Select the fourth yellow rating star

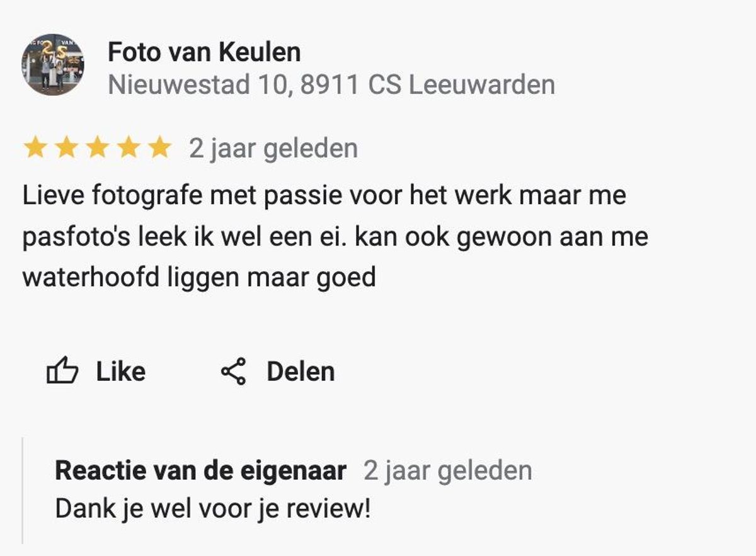click(129, 148)
